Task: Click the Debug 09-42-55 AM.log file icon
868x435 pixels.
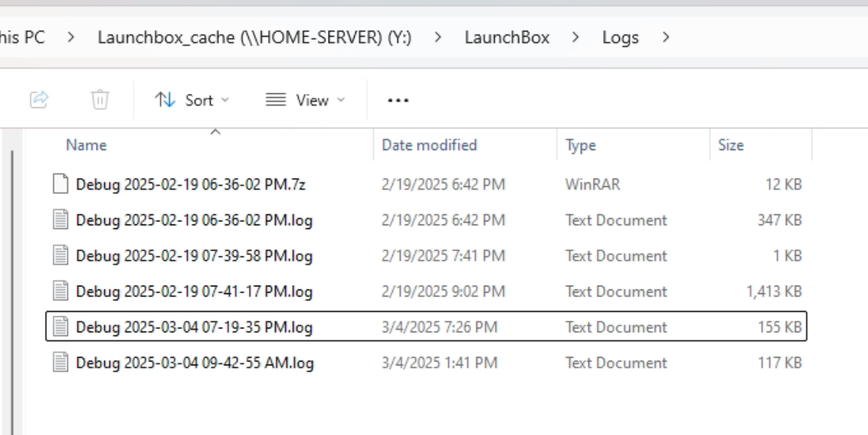Action: (61, 362)
